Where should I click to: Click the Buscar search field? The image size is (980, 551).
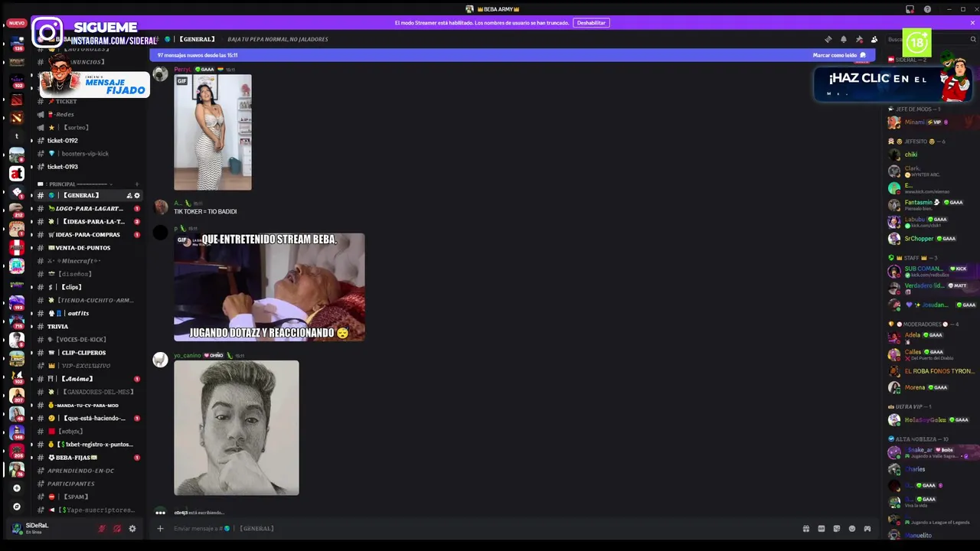point(930,39)
